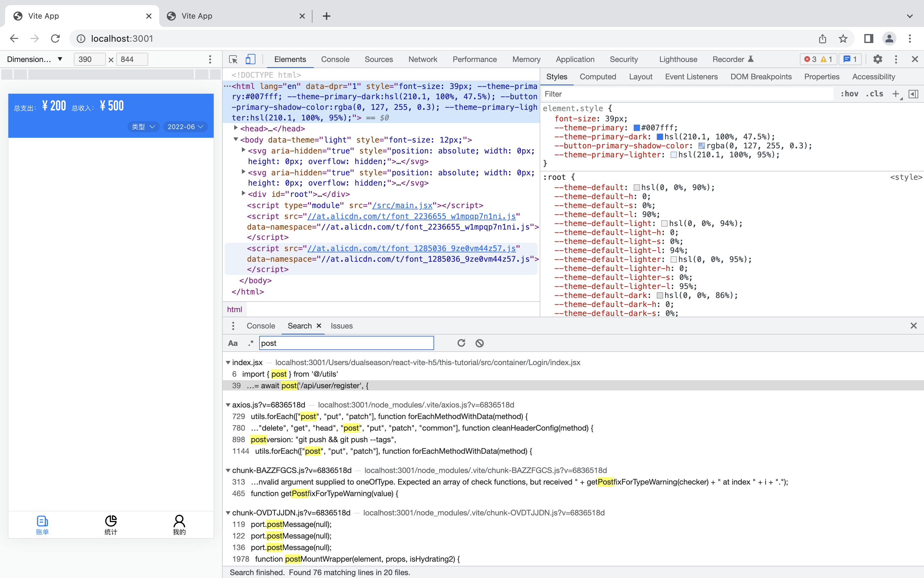Switch to the Network panel tab
The image size is (924, 578).
coord(423,59)
